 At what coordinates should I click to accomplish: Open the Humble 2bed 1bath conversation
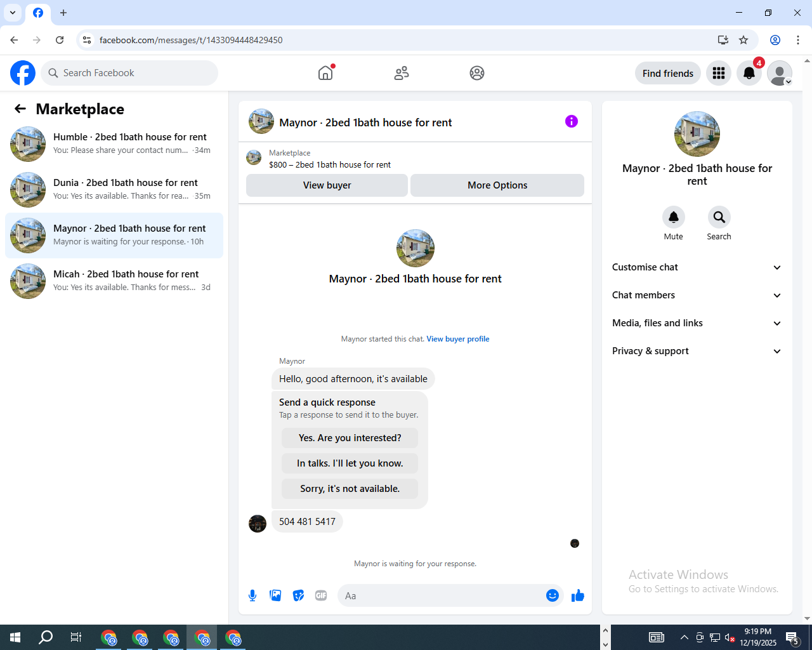(114, 144)
